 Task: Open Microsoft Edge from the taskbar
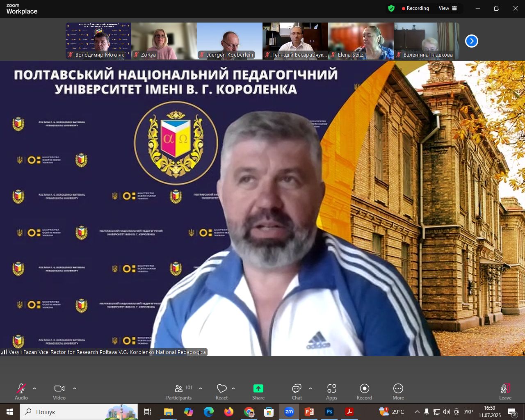(208, 412)
